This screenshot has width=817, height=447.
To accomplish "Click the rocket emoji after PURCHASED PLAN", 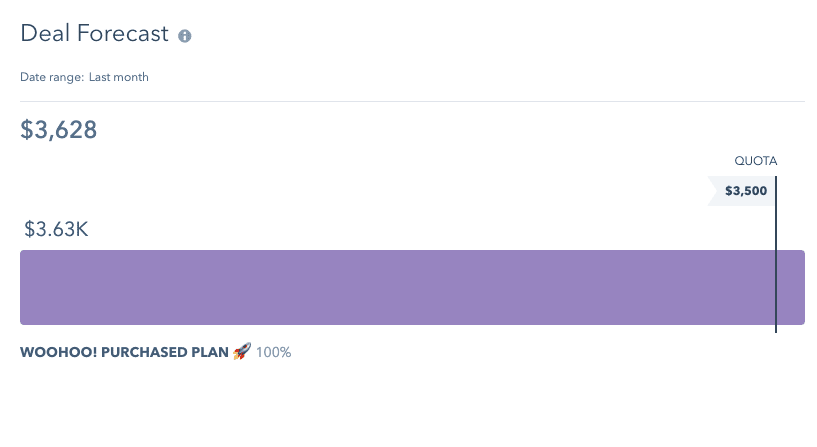I will (x=242, y=352).
